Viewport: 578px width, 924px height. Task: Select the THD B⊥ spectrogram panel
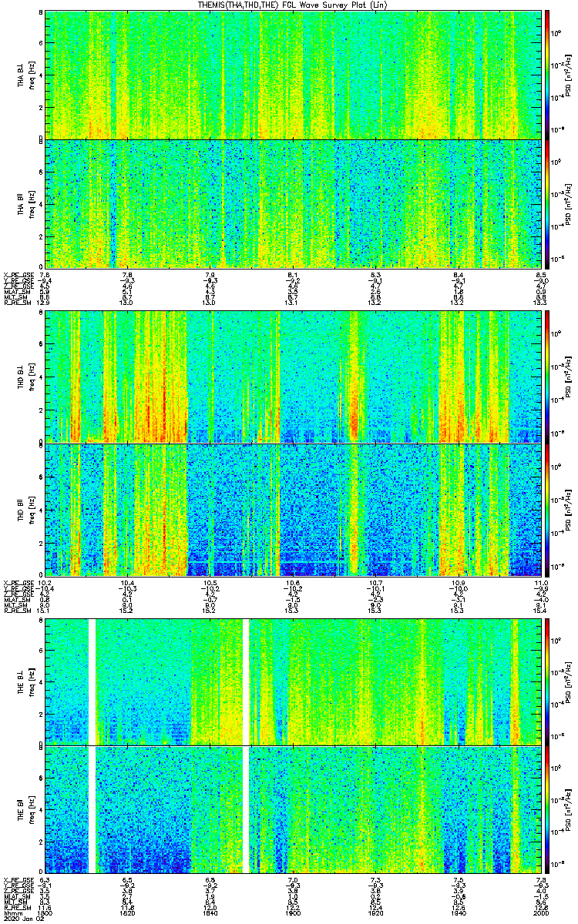point(294,377)
